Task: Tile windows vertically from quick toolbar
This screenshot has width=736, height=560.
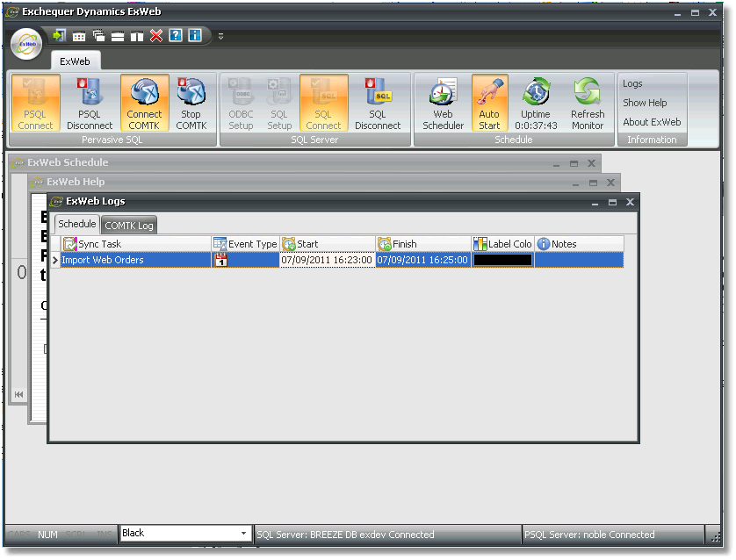Action: 137,36
